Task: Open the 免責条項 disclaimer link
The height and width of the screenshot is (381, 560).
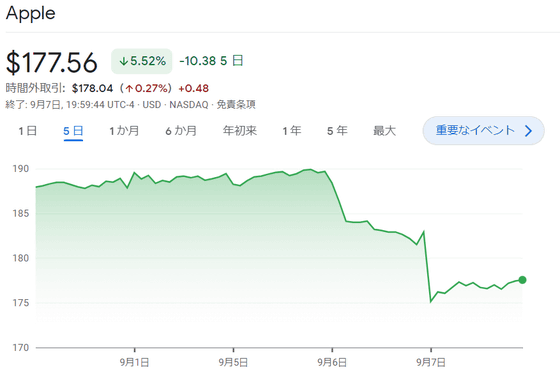Action: [236, 105]
